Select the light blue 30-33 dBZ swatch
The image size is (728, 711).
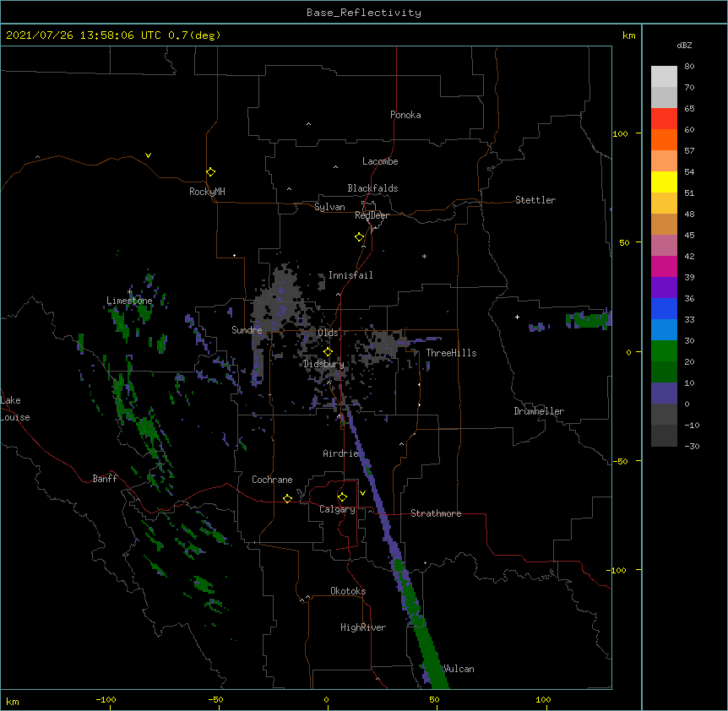click(664, 330)
